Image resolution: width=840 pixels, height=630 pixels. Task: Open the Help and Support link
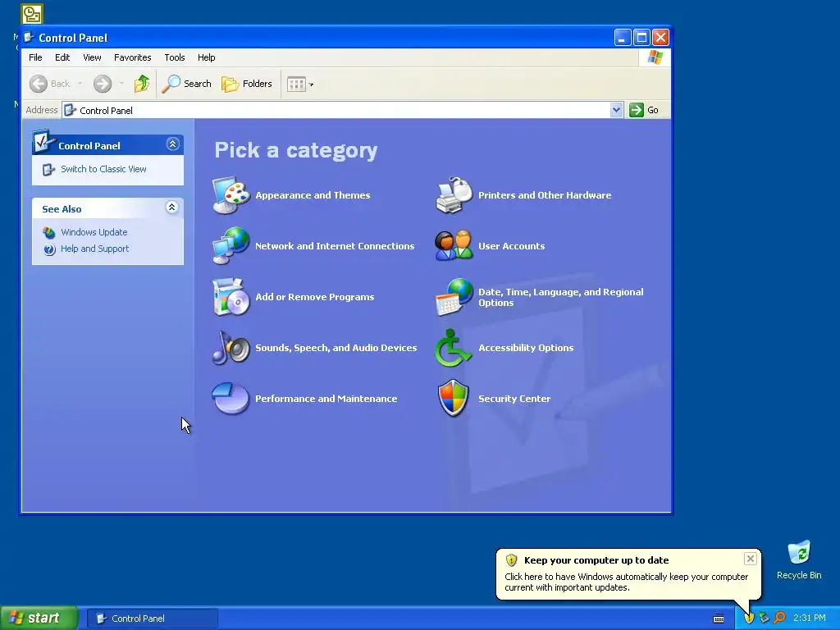click(95, 249)
